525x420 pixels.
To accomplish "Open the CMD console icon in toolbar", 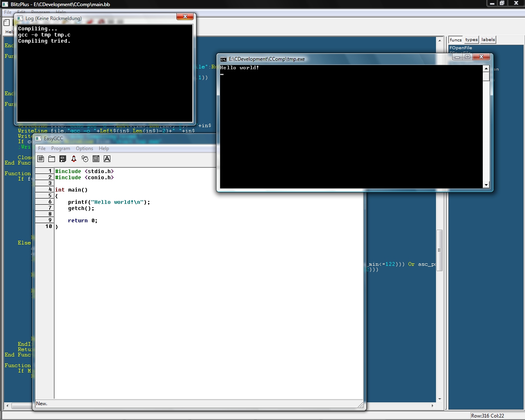I will click(x=96, y=159).
